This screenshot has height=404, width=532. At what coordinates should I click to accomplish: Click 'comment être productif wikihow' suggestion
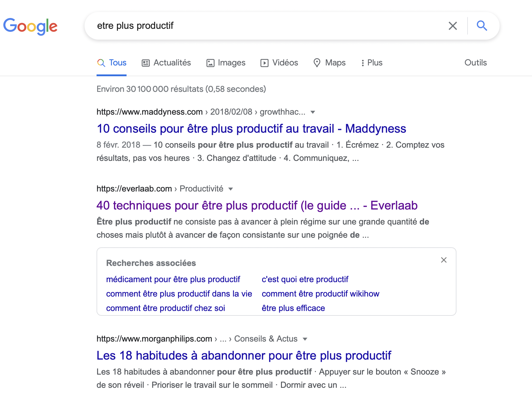pos(321,294)
